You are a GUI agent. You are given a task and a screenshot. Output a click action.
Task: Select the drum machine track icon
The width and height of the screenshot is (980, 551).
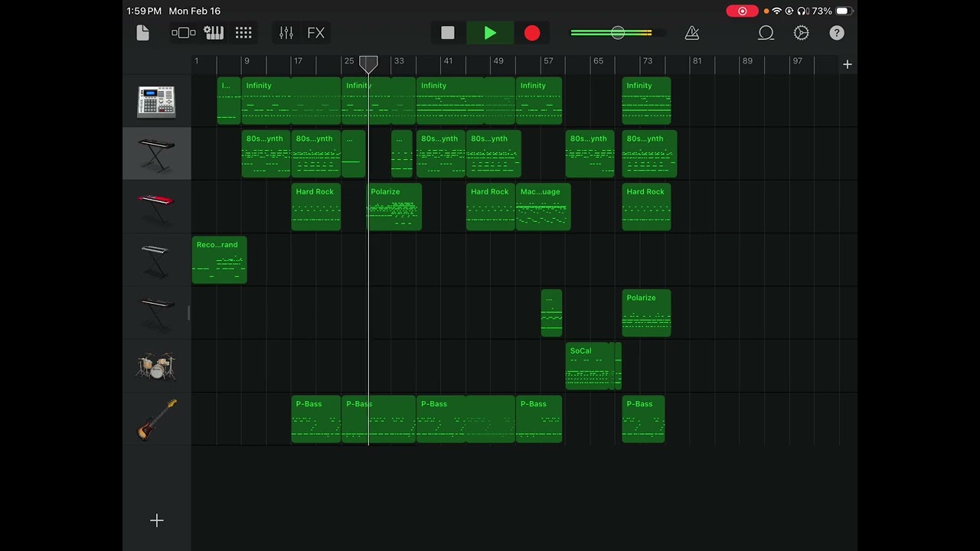point(156,101)
